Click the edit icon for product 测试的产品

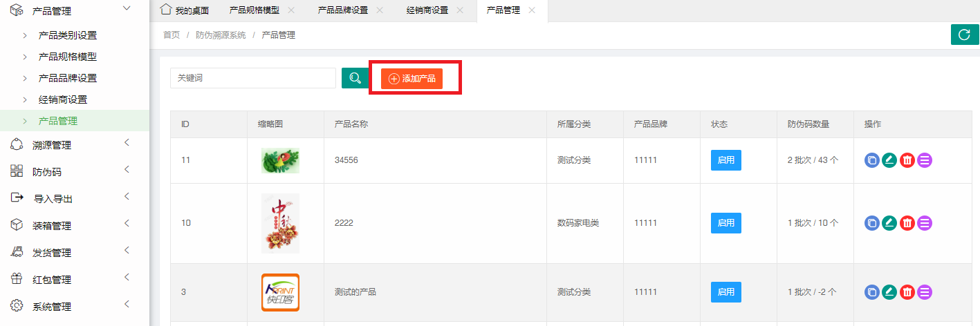(x=889, y=292)
